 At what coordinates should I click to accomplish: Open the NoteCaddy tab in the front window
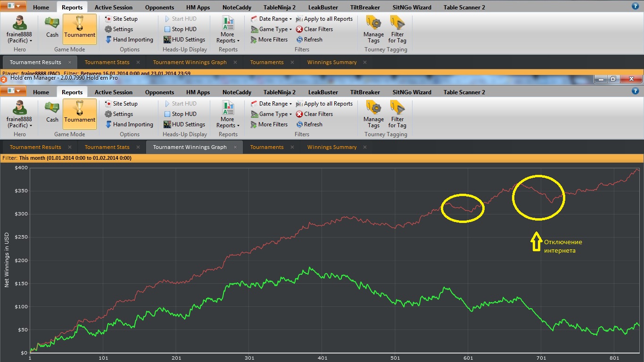(x=237, y=92)
